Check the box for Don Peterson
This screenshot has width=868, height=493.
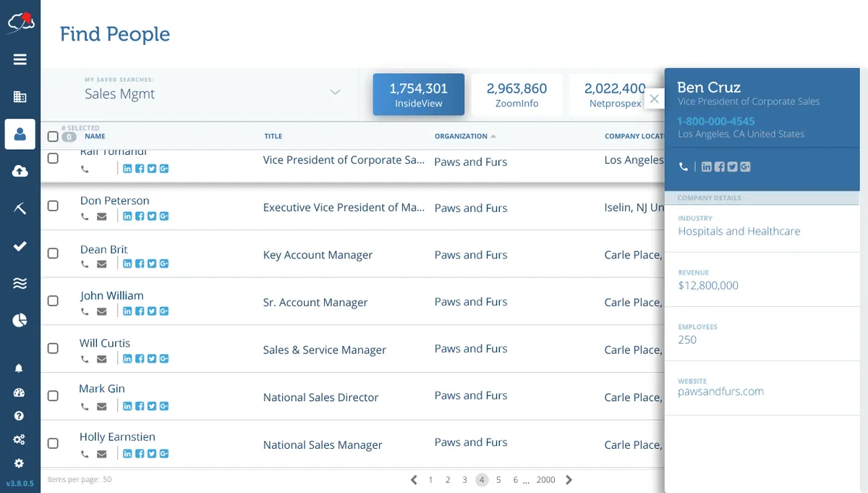coord(53,206)
